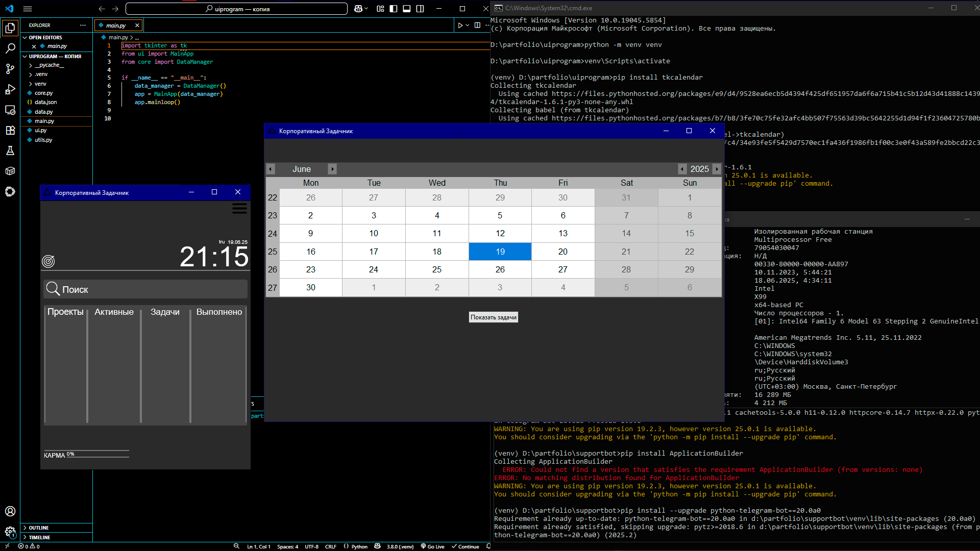This screenshot has width=980, height=551.
Task: Open Проекты column tab
Action: [x=65, y=312]
